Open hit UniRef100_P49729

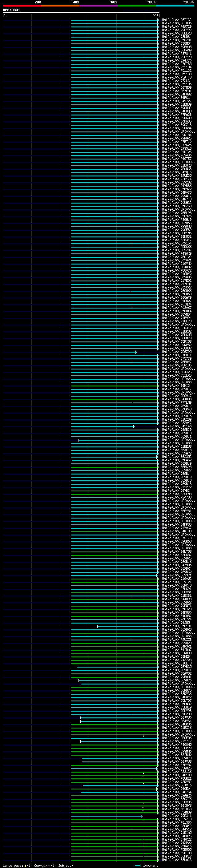click(x=177, y=26)
